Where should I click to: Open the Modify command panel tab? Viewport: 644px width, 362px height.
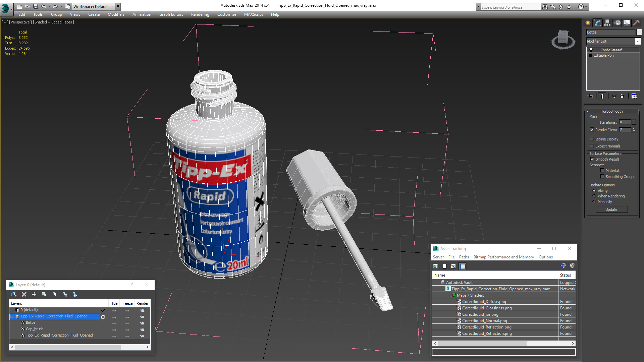[x=598, y=23]
